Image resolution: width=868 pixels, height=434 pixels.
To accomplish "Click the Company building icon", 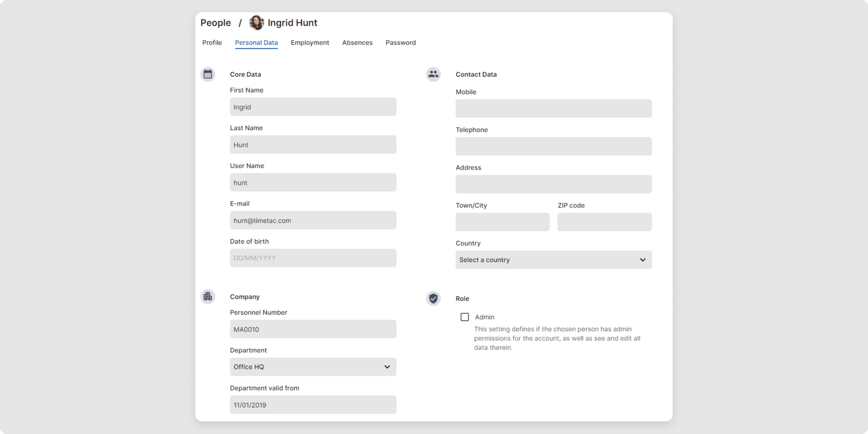I will click(x=208, y=297).
